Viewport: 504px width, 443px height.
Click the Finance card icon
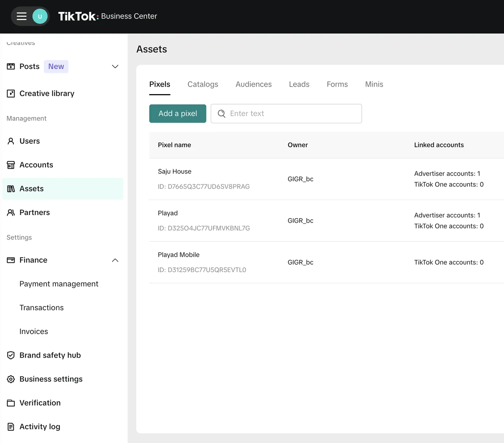[x=11, y=260]
